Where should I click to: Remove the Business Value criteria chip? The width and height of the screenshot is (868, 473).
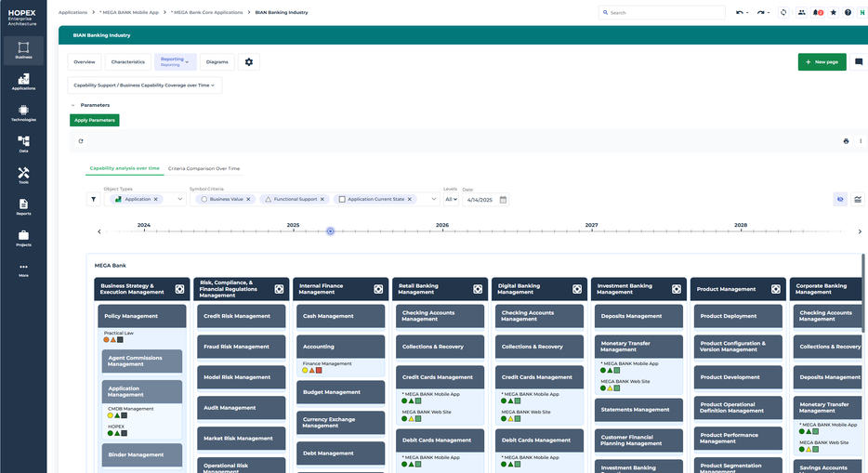[x=249, y=199]
